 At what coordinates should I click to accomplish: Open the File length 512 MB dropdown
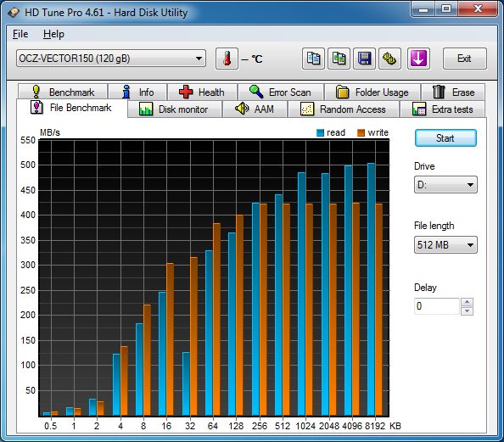point(445,245)
